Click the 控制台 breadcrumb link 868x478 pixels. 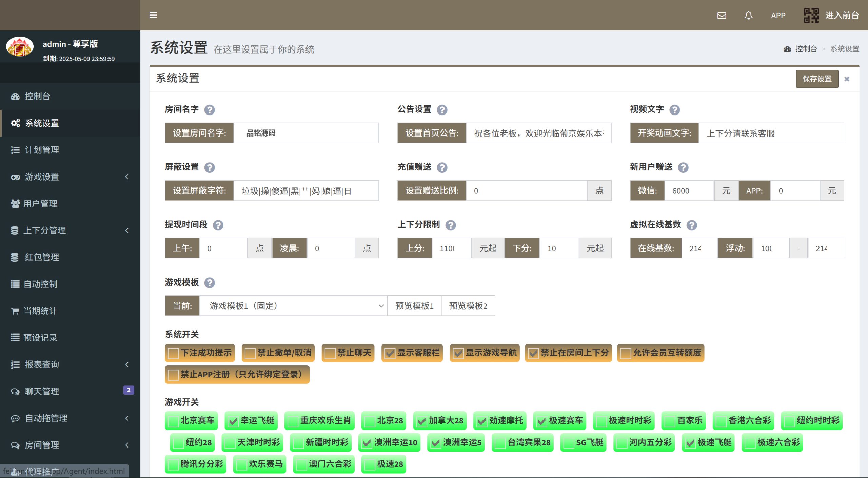[806, 49]
